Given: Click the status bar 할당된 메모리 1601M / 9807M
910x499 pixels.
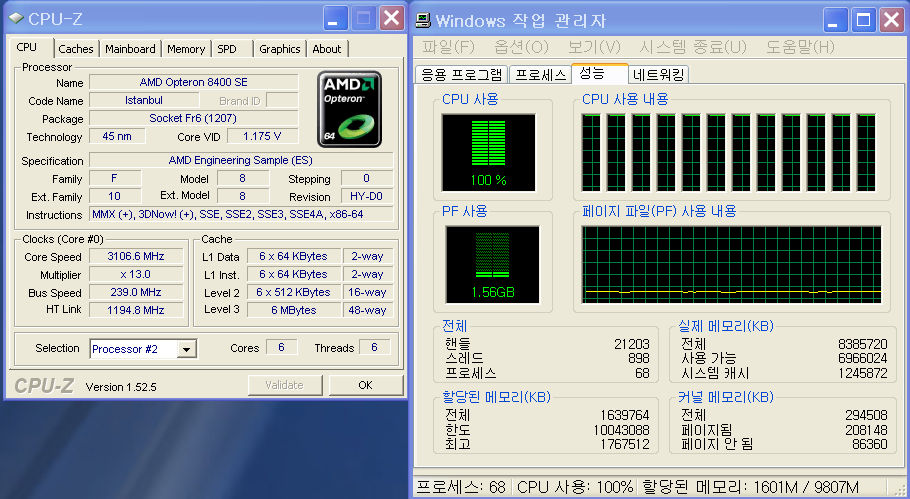Looking at the screenshot, I should tap(750, 487).
